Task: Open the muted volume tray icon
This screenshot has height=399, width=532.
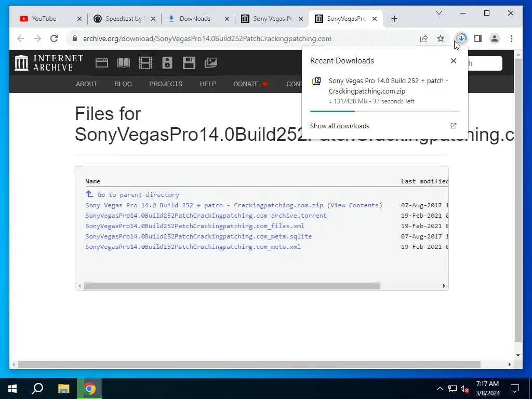Action: (464, 389)
